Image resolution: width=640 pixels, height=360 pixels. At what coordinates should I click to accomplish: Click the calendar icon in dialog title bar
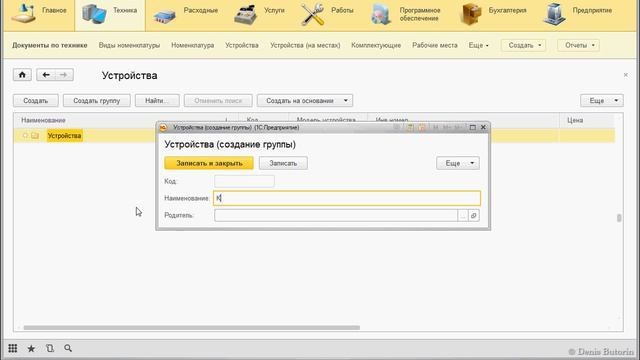[422, 128]
